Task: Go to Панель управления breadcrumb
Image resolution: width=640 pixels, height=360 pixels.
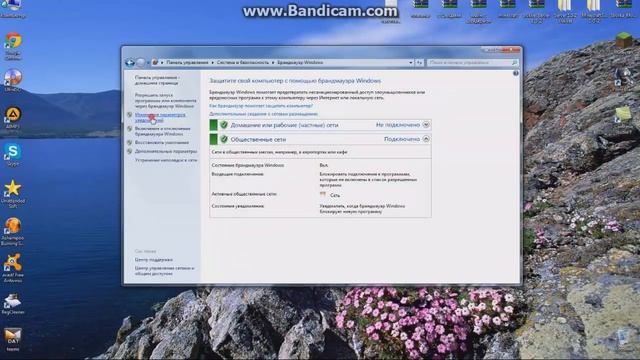Action: (x=187, y=62)
